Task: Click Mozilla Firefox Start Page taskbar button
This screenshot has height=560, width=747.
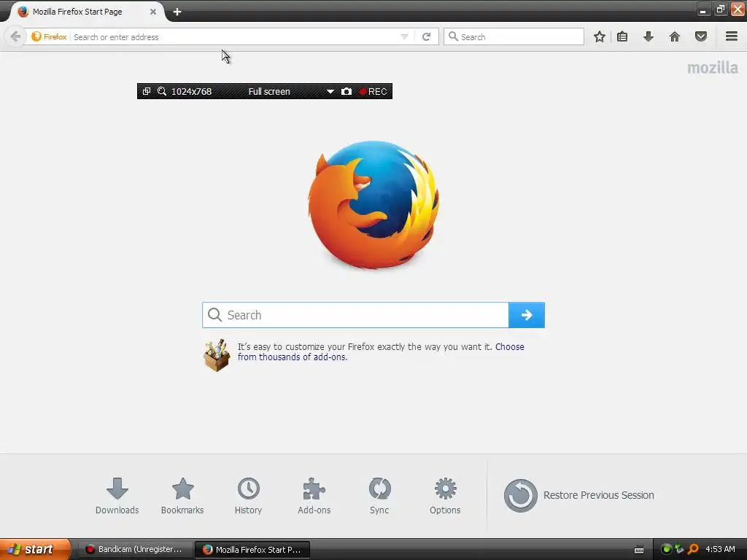Action: tap(252, 549)
